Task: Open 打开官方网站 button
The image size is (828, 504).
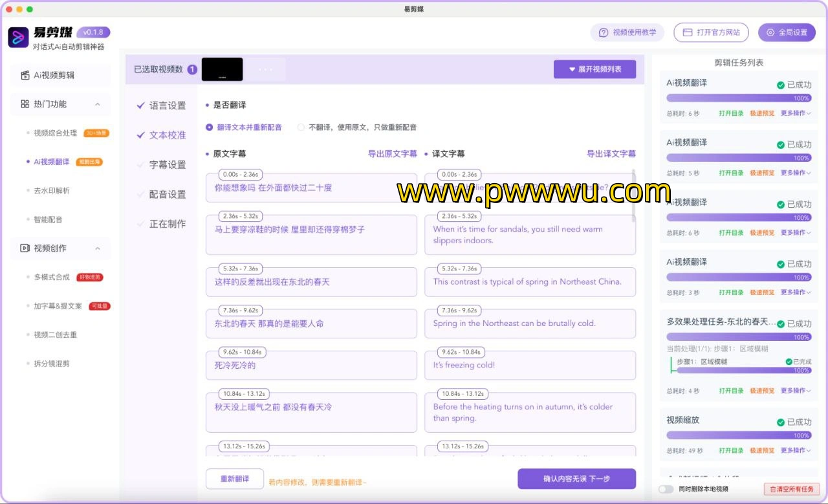Action: (x=711, y=32)
